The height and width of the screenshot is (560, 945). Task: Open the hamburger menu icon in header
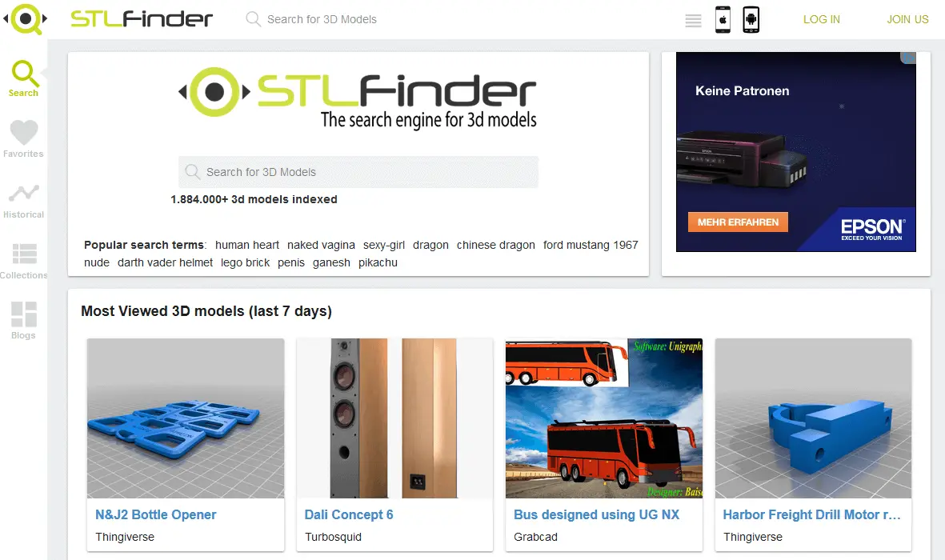tap(693, 21)
